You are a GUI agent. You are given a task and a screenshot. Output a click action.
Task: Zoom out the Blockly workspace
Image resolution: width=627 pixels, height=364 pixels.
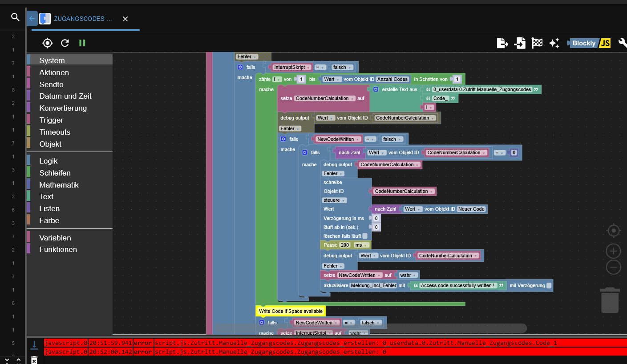pos(614,267)
